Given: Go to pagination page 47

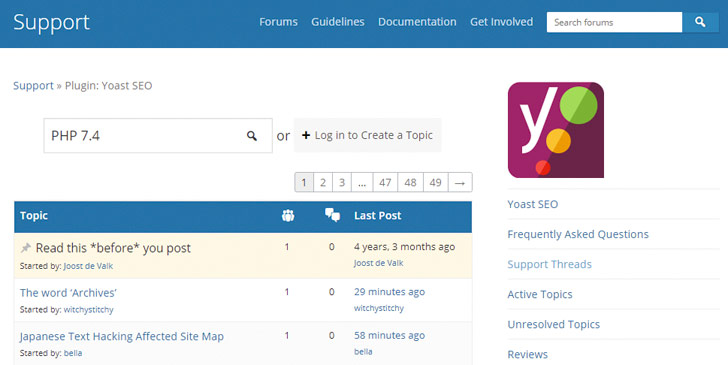Looking at the screenshot, I should pos(385,182).
